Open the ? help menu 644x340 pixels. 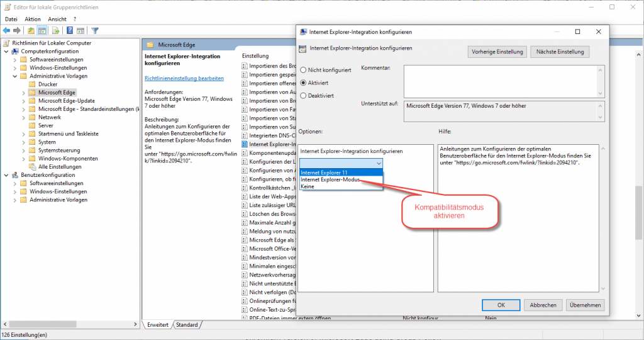[75, 19]
